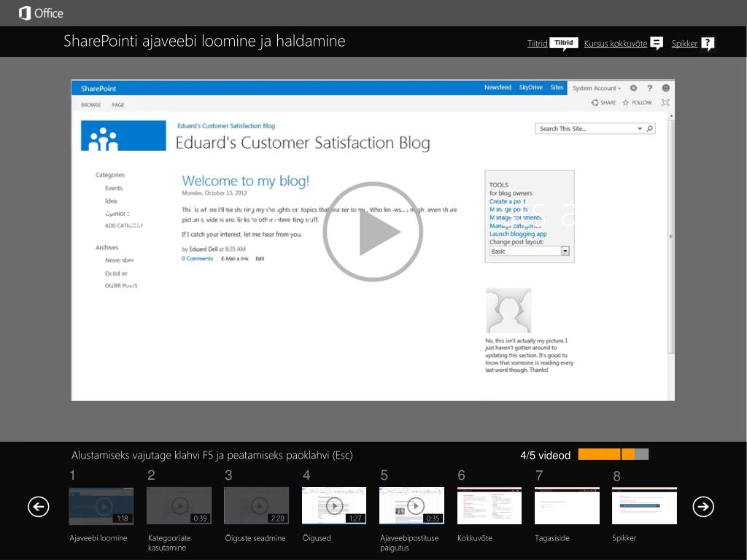
Task: Open Newsfeed in SharePoint bar
Action: pyautogui.click(x=498, y=87)
